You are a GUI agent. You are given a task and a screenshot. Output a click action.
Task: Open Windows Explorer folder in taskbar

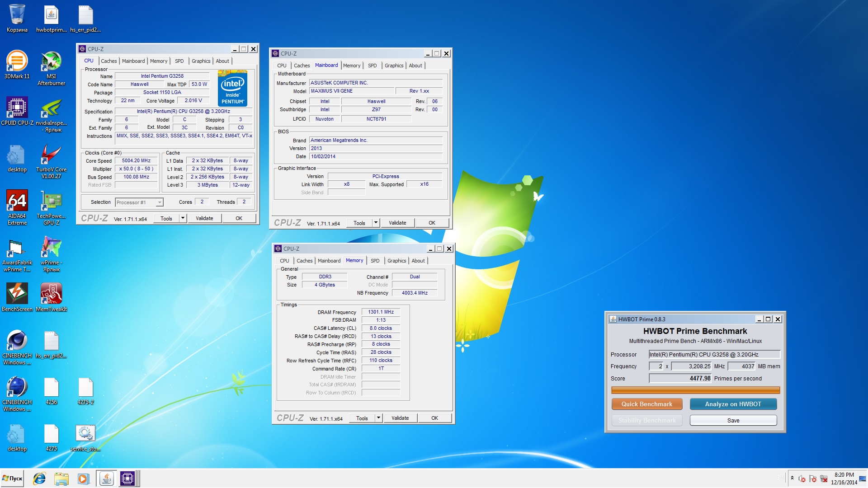point(61,479)
